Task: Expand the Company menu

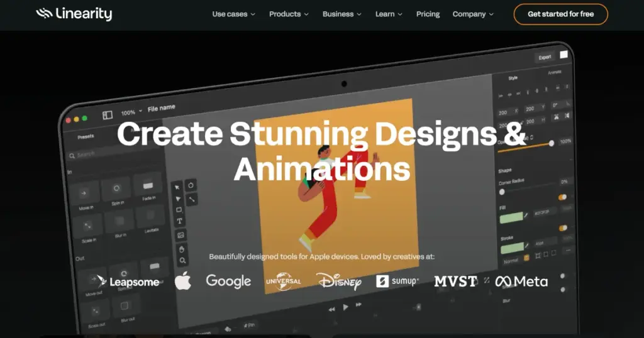Action: [473, 14]
